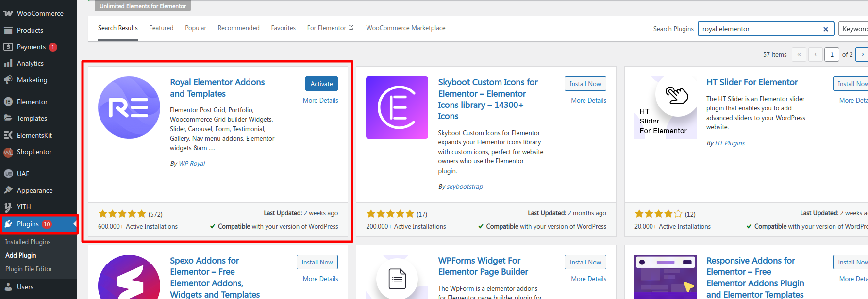Click the Payments dollar icon
Image resolution: width=868 pixels, height=299 pixels.
[x=8, y=47]
